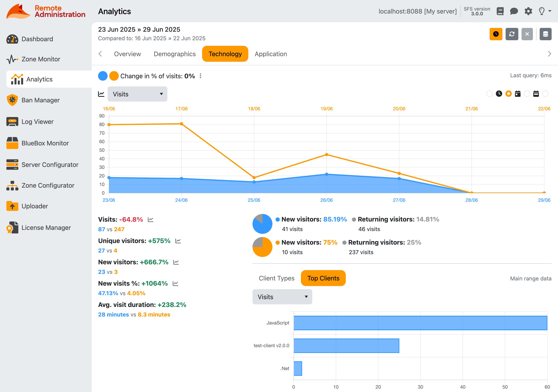The image size is (558, 392).
Task: Open License Manager from the sidebar
Action: tap(46, 228)
